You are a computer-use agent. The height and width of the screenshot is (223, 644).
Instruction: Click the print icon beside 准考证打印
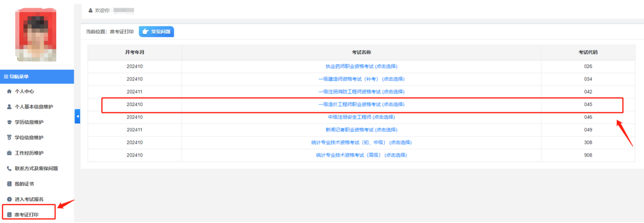(x=9, y=215)
